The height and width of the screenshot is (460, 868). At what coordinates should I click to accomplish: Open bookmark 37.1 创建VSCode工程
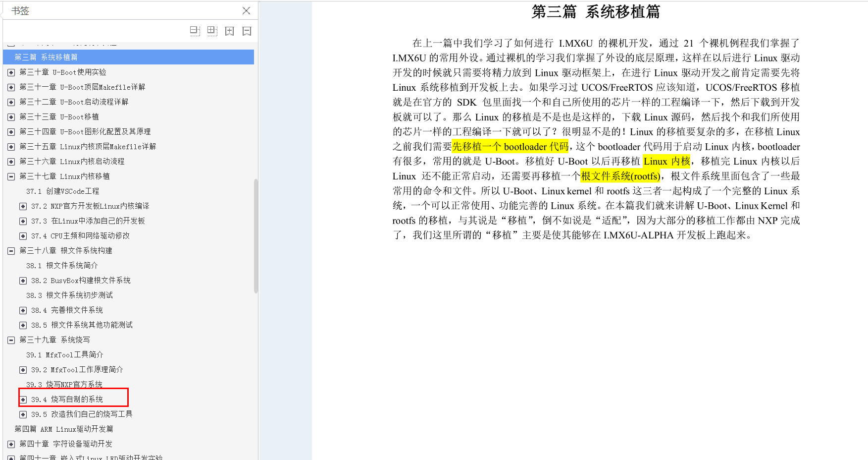(x=62, y=191)
